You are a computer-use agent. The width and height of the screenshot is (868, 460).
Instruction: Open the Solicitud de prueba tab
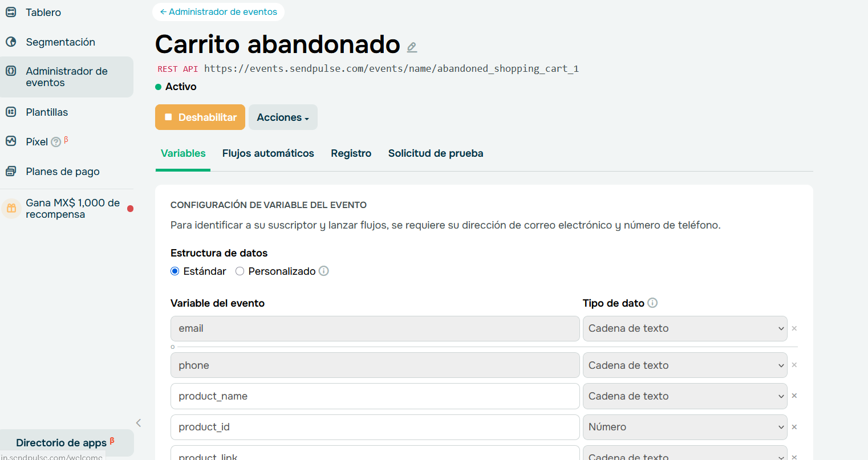click(x=436, y=153)
